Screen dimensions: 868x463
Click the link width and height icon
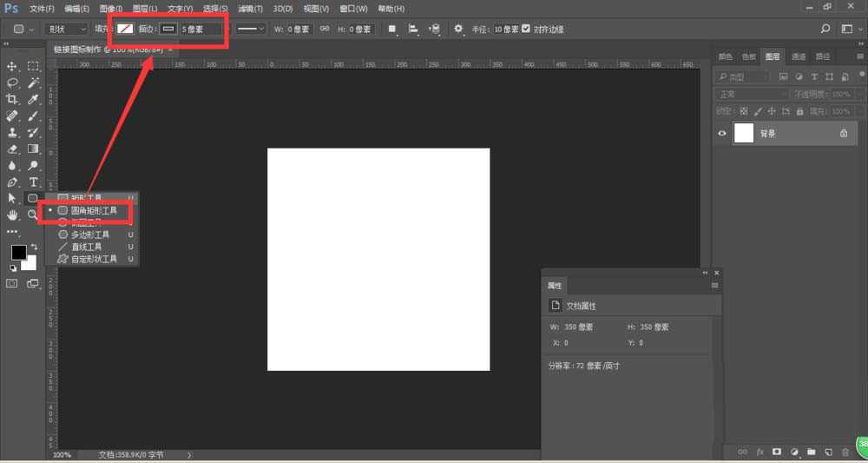325,29
